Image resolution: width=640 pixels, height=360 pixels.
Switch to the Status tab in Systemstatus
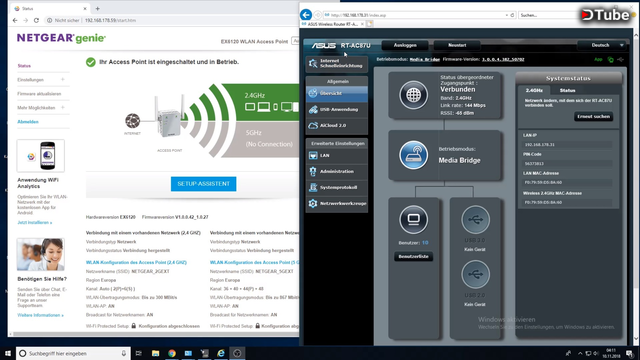[x=567, y=91]
